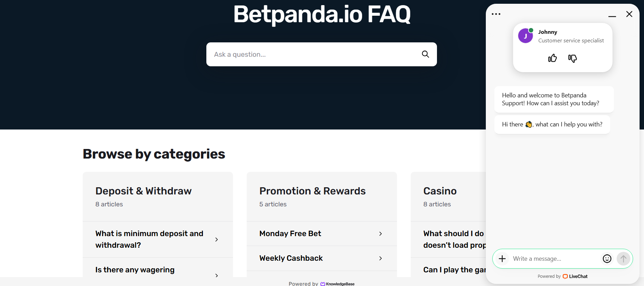Image resolution: width=644 pixels, height=286 pixels.
Task: Open minimum deposit and withdrawal article arrow
Action: tap(217, 240)
